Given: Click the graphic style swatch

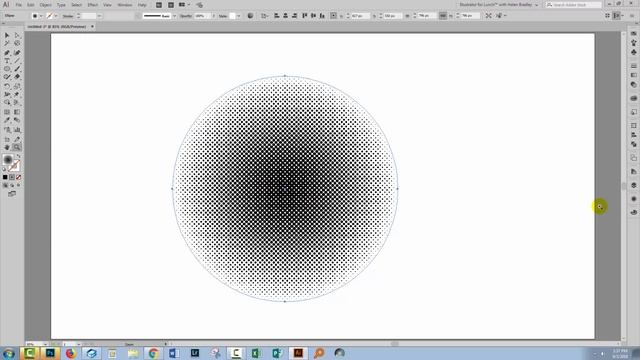Looking at the screenshot, I should coord(233,16).
